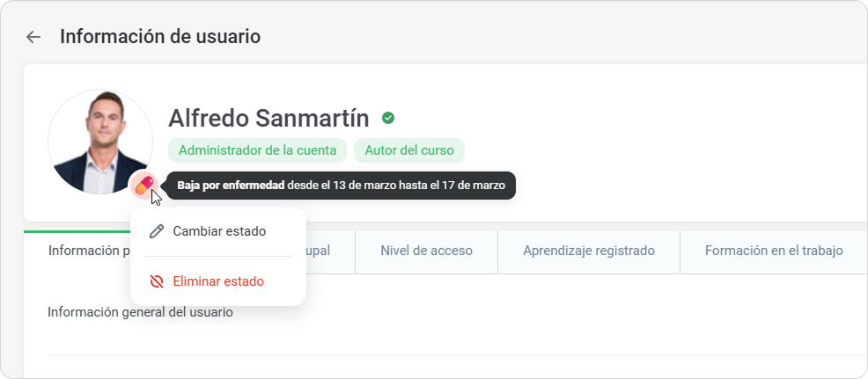Click Información general del usuario heading
The image size is (868, 379).
(x=140, y=311)
